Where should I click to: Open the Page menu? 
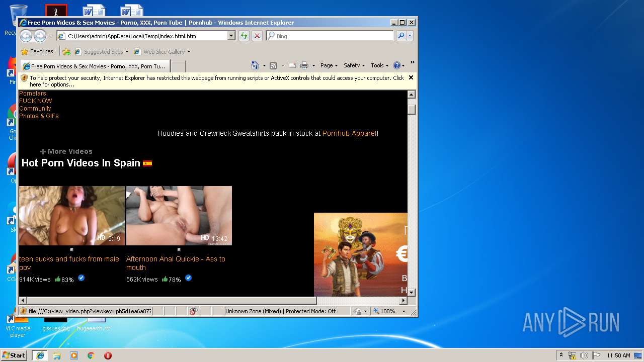pyautogui.click(x=329, y=65)
